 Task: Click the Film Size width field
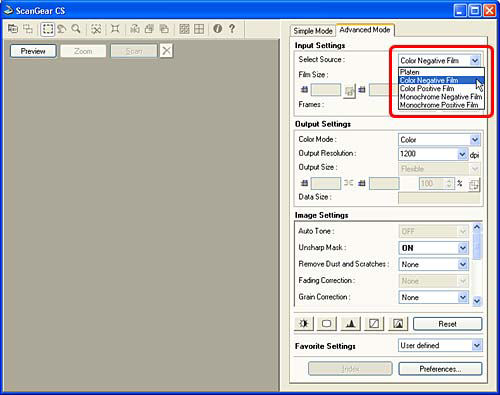[x=326, y=90]
